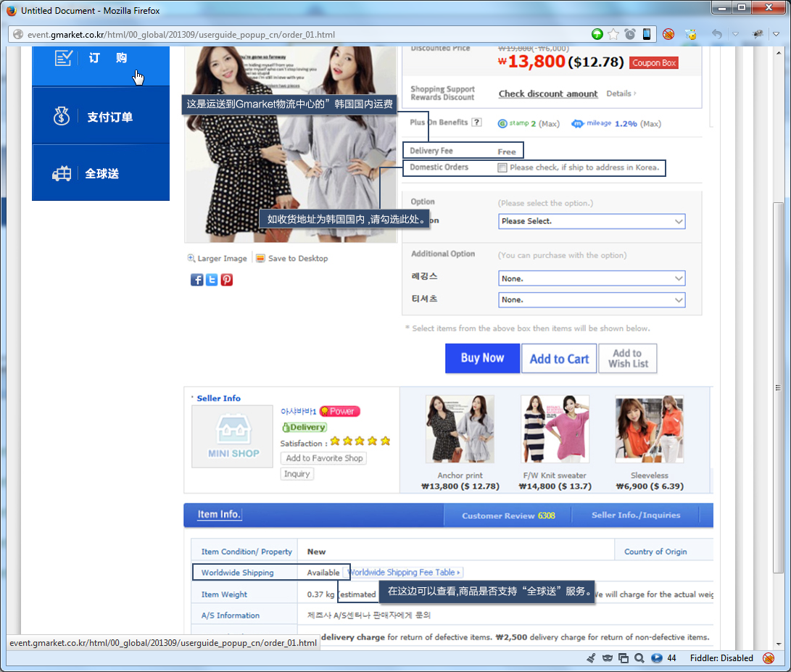This screenshot has height=672, width=791.
Task: Switch to Item Info tab
Action: tap(218, 515)
